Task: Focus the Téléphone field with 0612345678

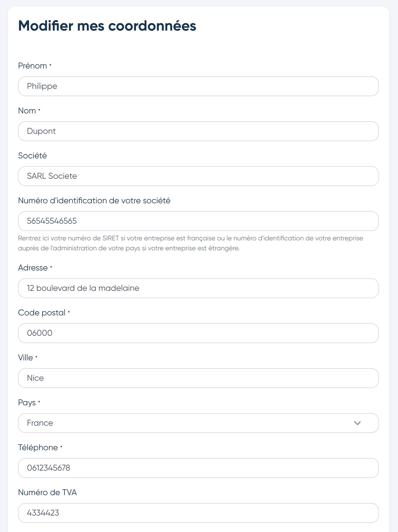Action: 198,468
